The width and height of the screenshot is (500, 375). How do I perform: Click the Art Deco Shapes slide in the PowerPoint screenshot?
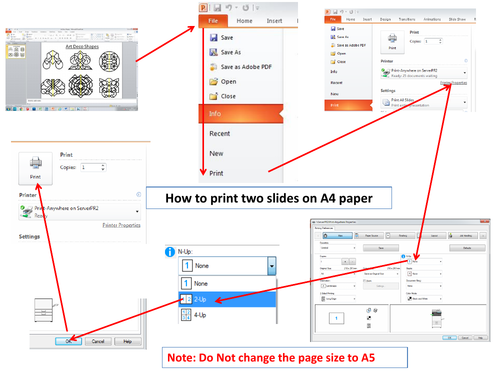click(81, 71)
